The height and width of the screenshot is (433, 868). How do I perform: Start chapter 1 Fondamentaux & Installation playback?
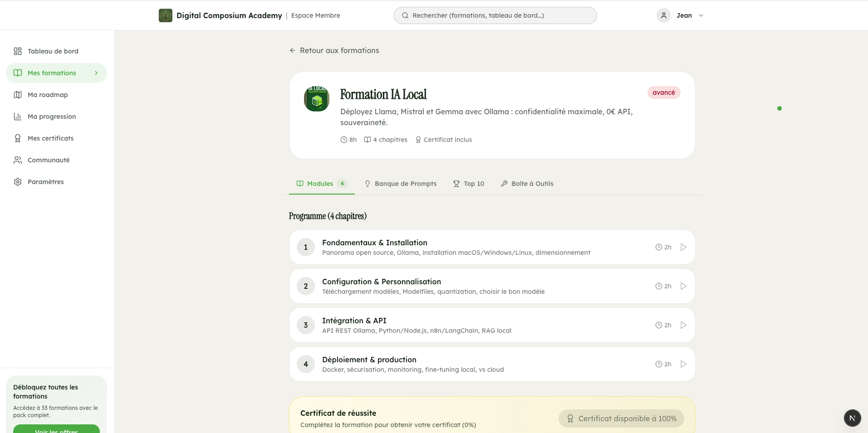[x=683, y=247]
